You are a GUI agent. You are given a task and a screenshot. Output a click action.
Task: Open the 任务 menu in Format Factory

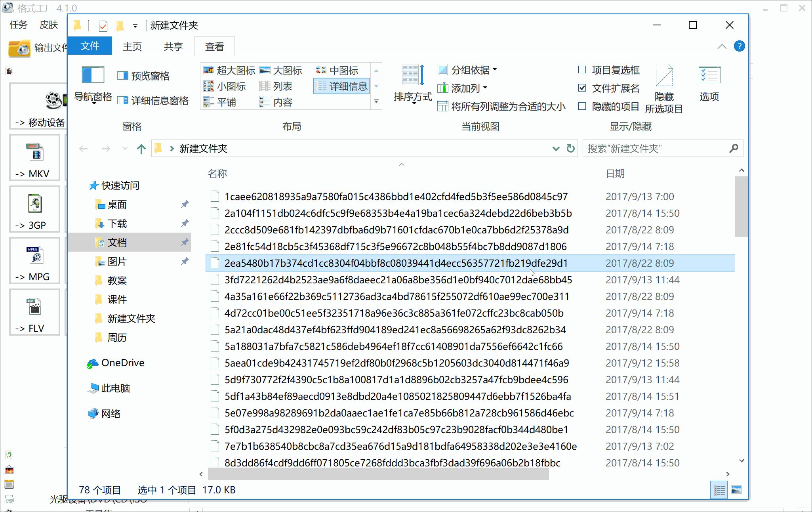17,25
